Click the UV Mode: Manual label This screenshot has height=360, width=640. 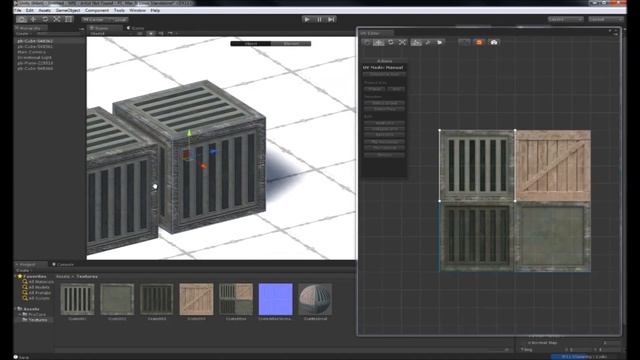point(383,67)
